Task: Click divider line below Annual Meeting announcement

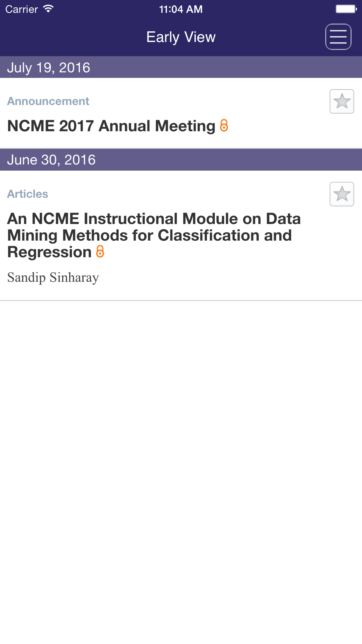Action: pos(181,148)
